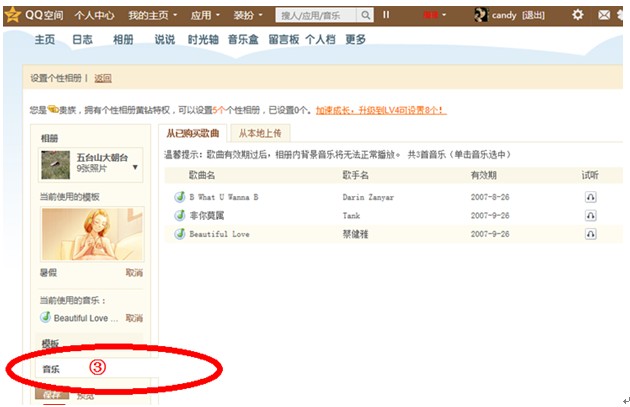The image size is (630, 407).
Task: Click music note icon beside 非你莫属
Action: pyautogui.click(x=180, y=215)
